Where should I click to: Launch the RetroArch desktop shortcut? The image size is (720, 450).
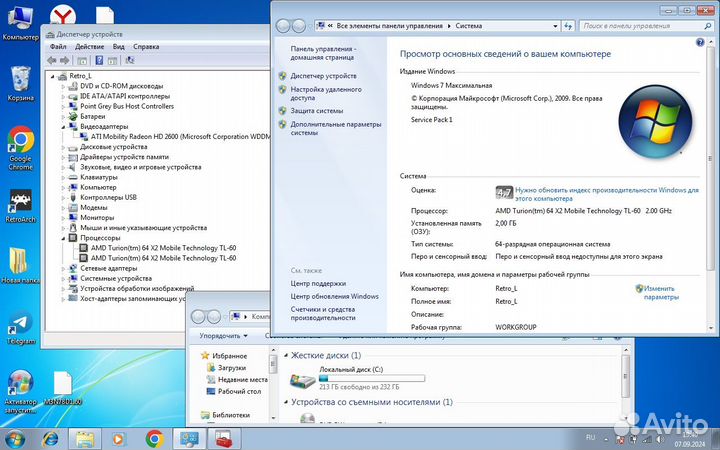[x=20, y=206]
